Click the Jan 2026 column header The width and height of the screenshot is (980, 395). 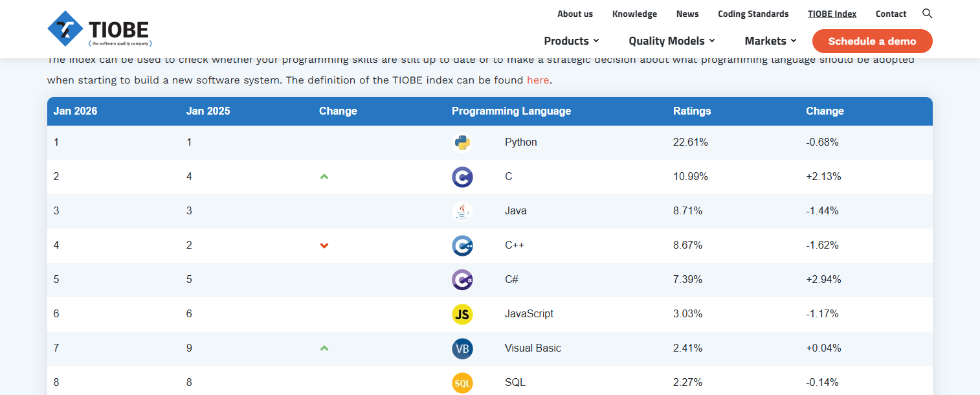coord(76,111)
